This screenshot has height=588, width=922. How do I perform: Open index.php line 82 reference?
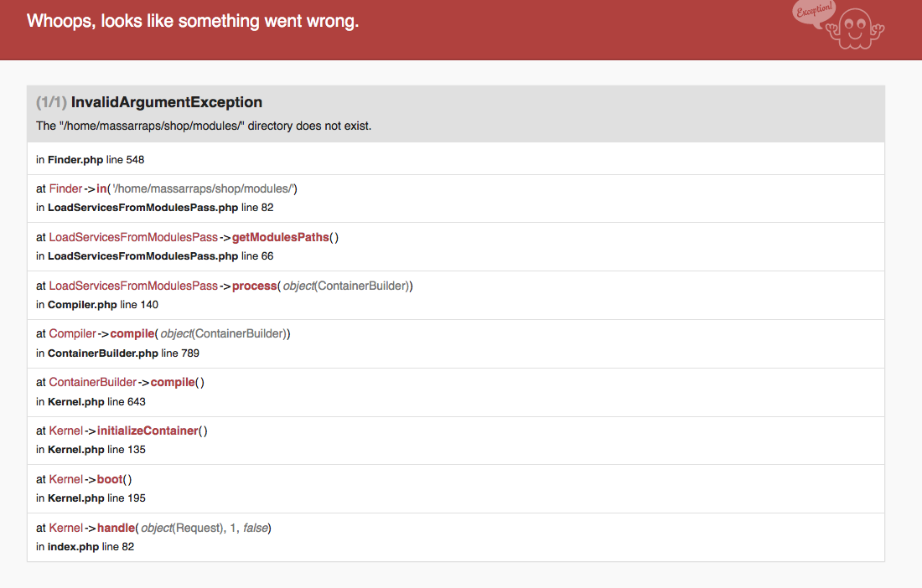pos(91,547)
